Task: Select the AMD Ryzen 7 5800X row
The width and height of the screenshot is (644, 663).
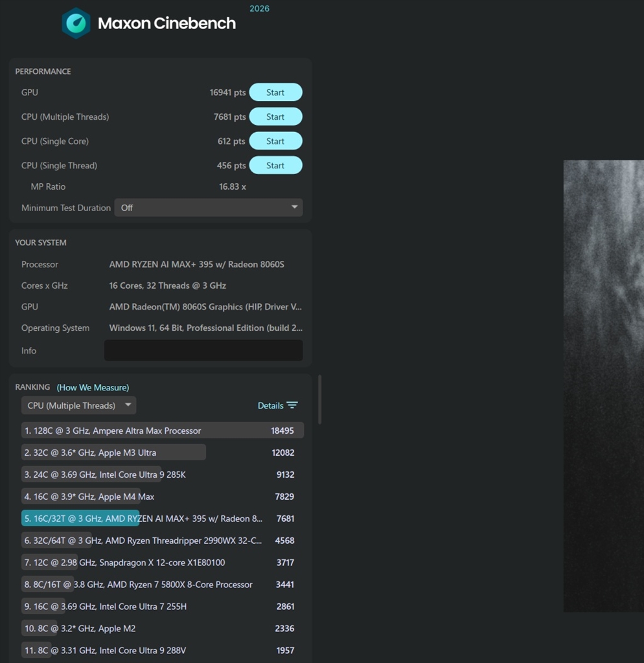Action: 163,585
